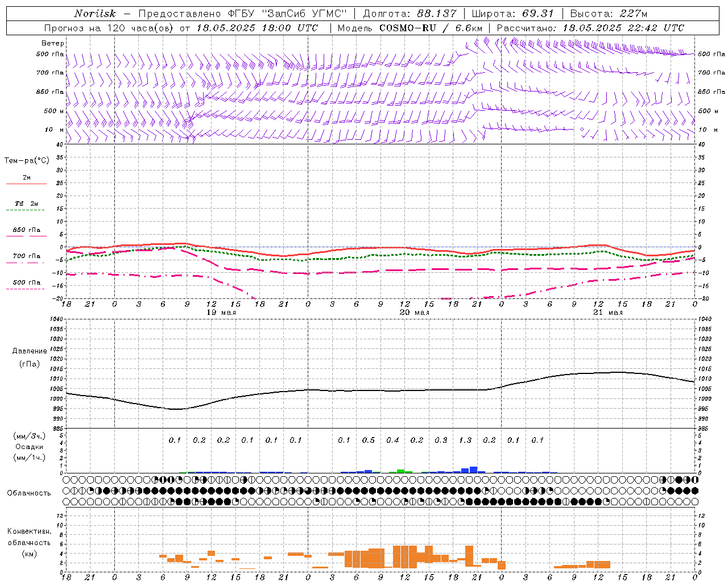Click the "Осадки" precipitation label
Image resolution: width=728 pixels, height=582 pixels.
point(30,447)
